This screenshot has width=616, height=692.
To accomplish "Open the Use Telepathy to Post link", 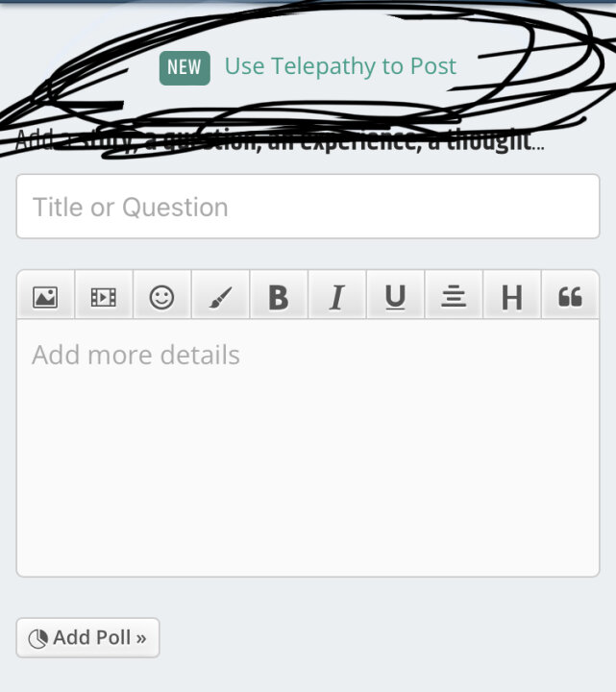I will 340,66.
